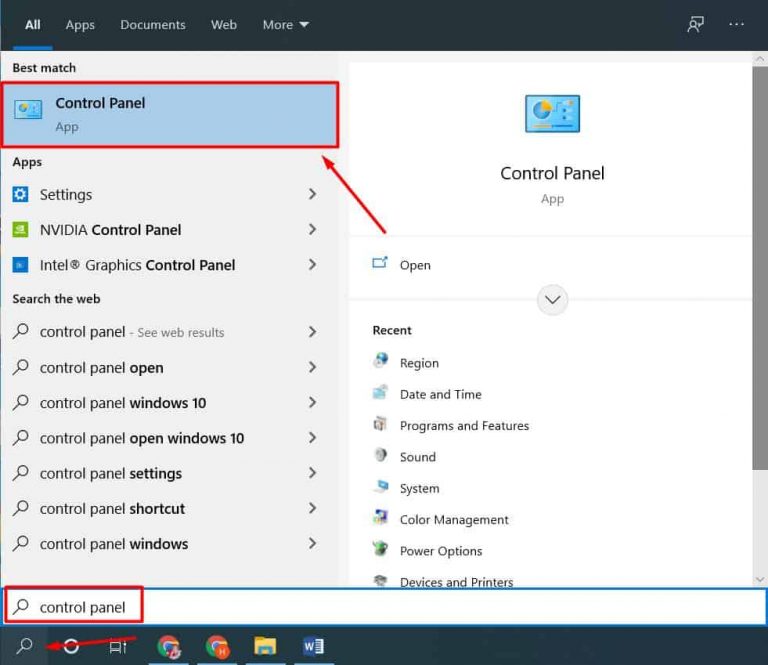The height and width of the screenshot is (665, 768).
Task: Expand 'control panel windows' suggestion chevron
Action: coord(312,543)
